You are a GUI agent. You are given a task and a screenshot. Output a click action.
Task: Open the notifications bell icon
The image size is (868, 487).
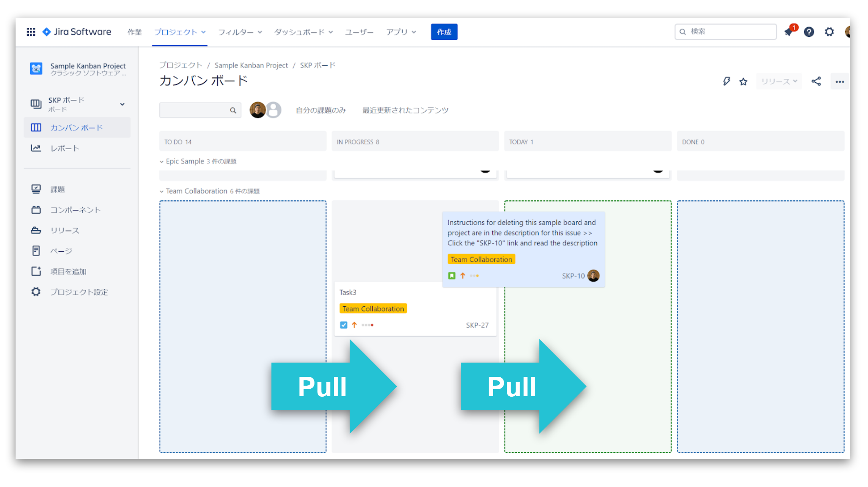point(789,32)
